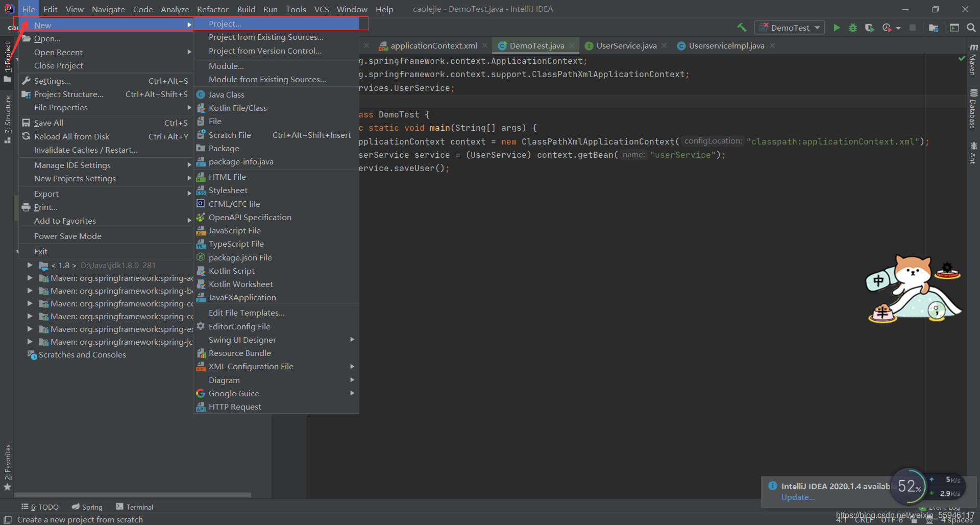Expand Open Recent submenu
The width and height of the screenshot is (980, 525).
(x=106, y=52)
